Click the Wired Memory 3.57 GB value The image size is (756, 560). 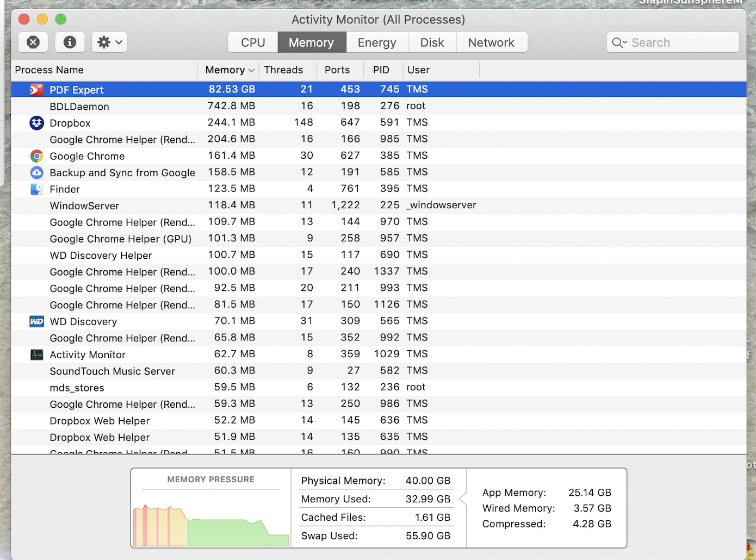point(592,508)
